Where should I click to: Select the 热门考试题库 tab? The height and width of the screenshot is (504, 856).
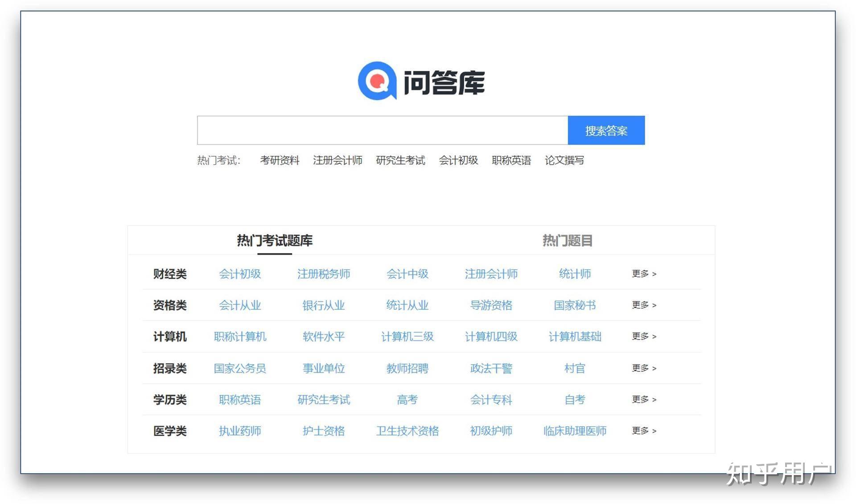(275, 240)
